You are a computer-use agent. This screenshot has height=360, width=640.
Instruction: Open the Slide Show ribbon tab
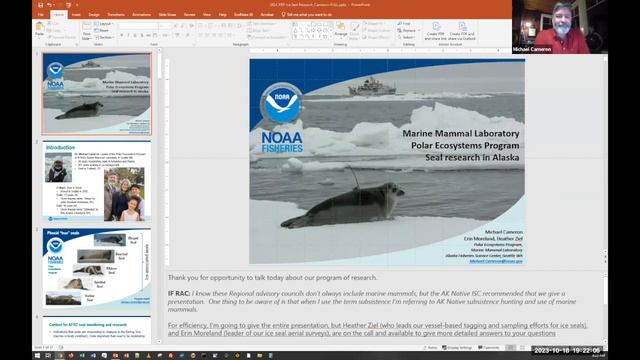[167, 15]
